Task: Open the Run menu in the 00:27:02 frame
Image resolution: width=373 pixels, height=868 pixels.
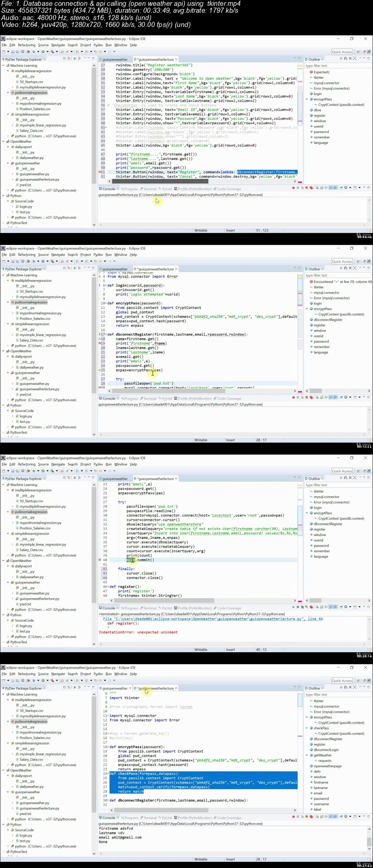Action: [x=109, y=674]
